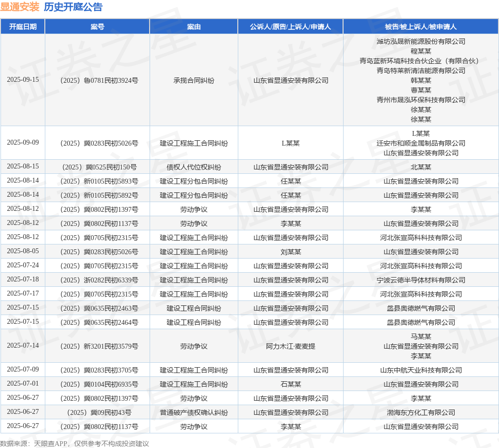Click case number 冀0525民初150号
Viewport: 499px width, 448px height.
(x=99, y=167)
